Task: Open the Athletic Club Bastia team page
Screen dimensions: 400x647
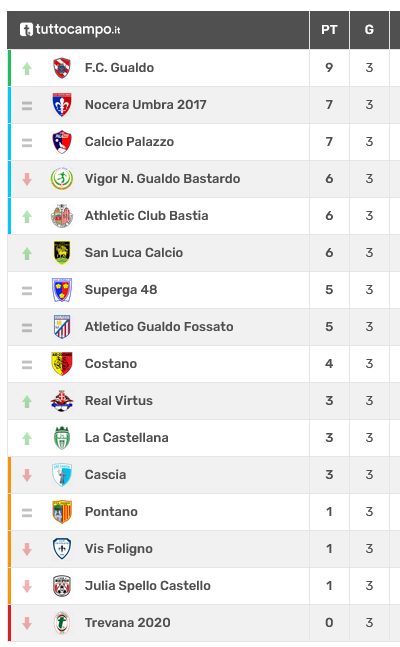Action: 147,216
